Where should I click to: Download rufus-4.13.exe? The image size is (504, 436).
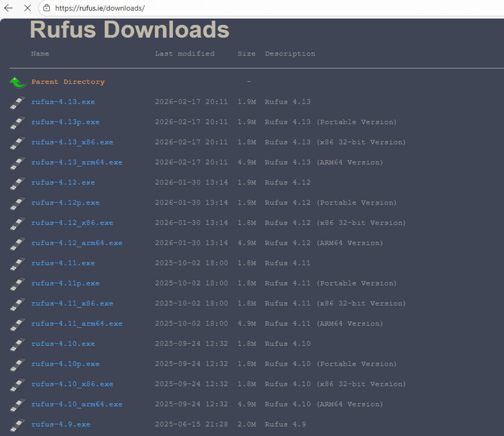coord(63,102)
